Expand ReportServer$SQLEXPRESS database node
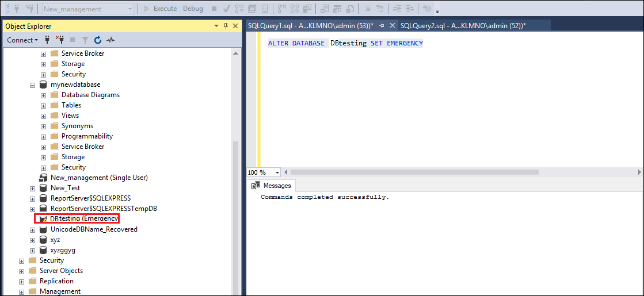644x296 pixels. [x=32, y=198]
